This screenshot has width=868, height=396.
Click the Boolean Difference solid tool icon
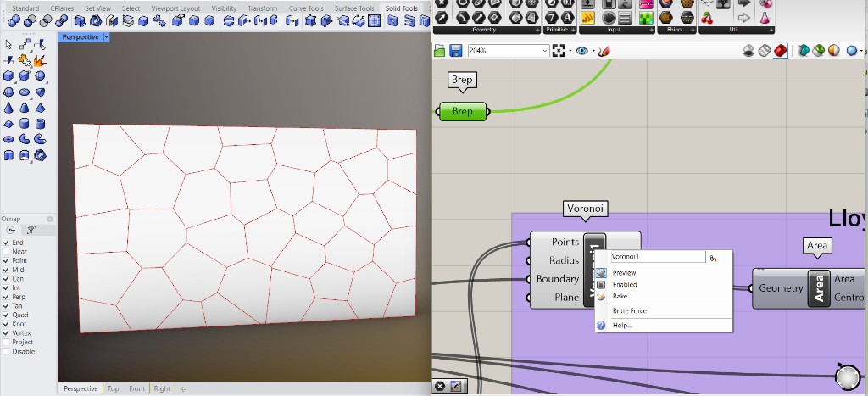click(30, 21)
